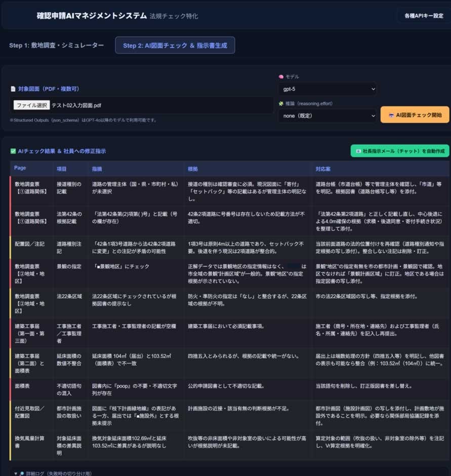
Task: Select the テスト02入力図面.pdf file name
Action: (x=76, y=105)
